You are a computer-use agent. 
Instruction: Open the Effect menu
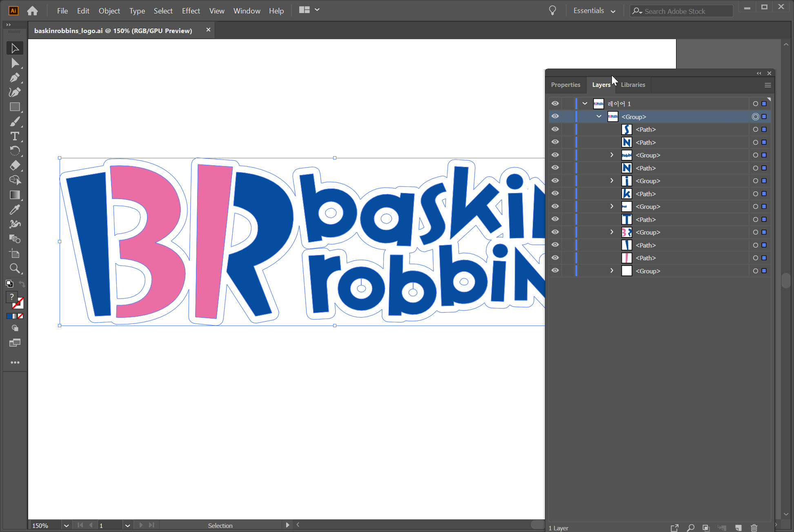tap(191, 11)
